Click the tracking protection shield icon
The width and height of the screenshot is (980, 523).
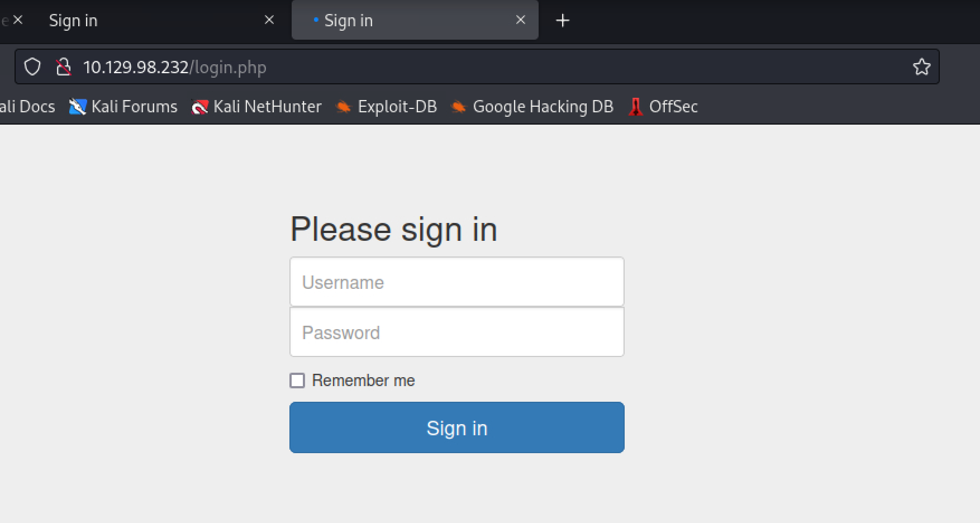pyautogui.click(x=32, y=67)
